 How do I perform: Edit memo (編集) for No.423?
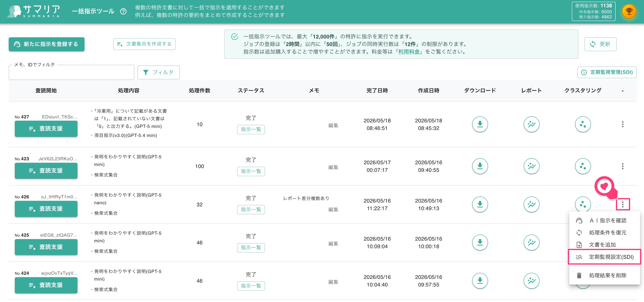coord(333,167)
